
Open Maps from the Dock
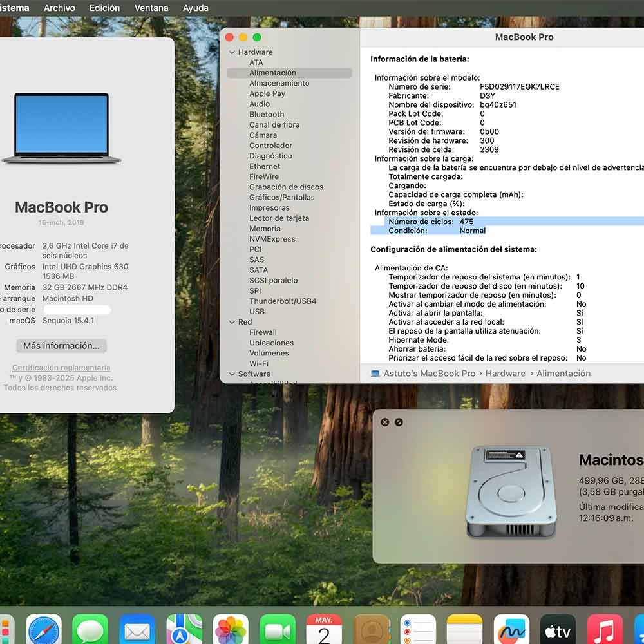[x=184, y=630]
